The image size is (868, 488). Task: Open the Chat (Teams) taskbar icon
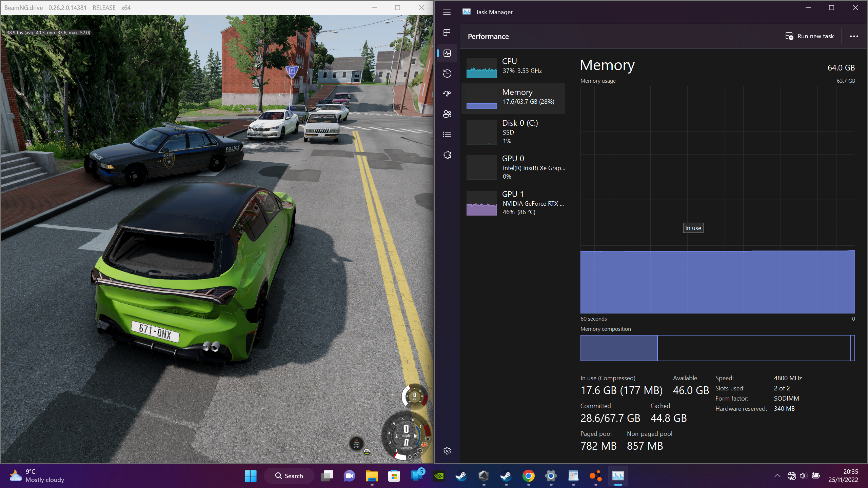(x=349, y=476)
